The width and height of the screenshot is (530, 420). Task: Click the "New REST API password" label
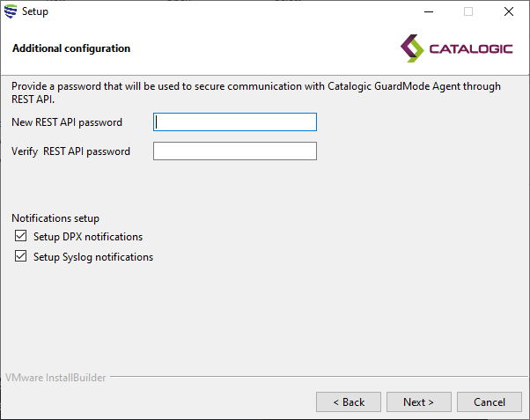67,122
